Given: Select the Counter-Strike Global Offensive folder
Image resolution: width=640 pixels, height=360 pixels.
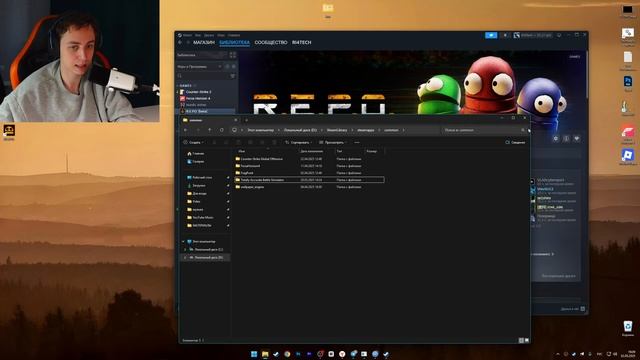Looking at the screenshot, I should coord(309,159).
